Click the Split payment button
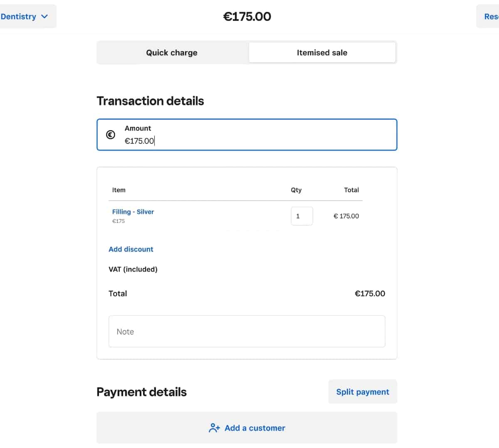 point(363,392)
